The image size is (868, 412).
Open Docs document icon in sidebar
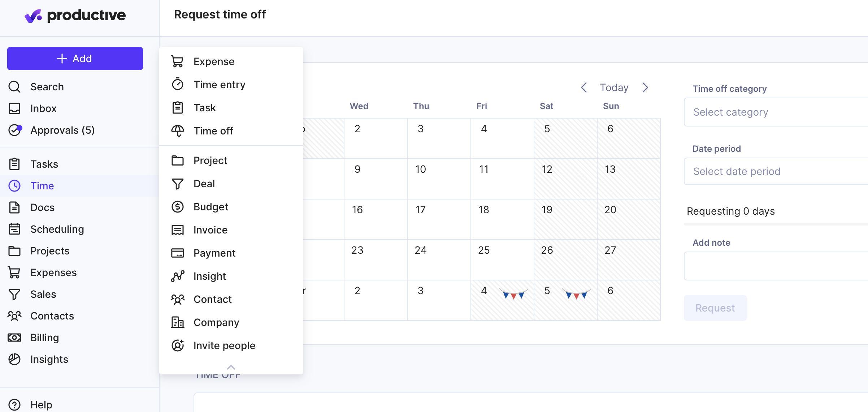[14, 207]
